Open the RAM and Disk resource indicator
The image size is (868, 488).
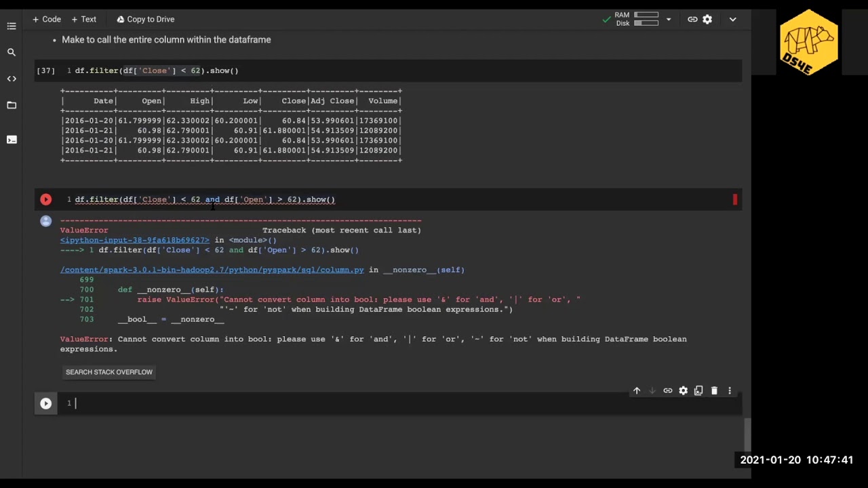[x=636, y=19]
